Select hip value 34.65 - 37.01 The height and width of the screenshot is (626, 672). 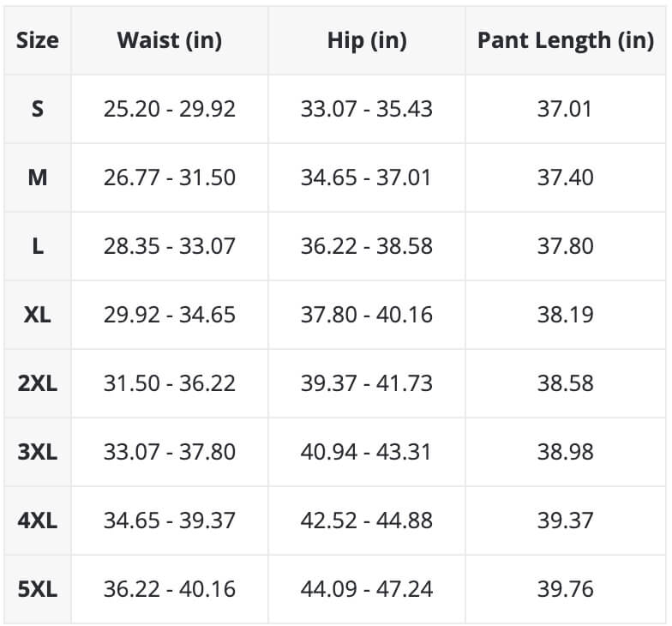coord(367,178)
